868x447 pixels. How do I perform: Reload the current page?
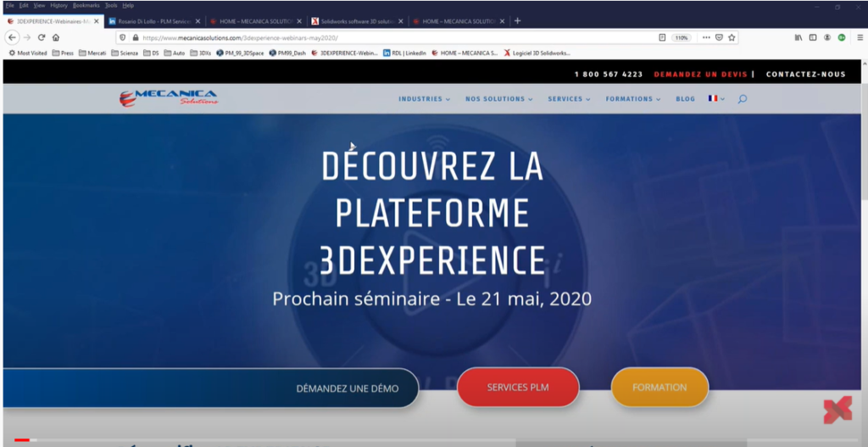point(42,37)
